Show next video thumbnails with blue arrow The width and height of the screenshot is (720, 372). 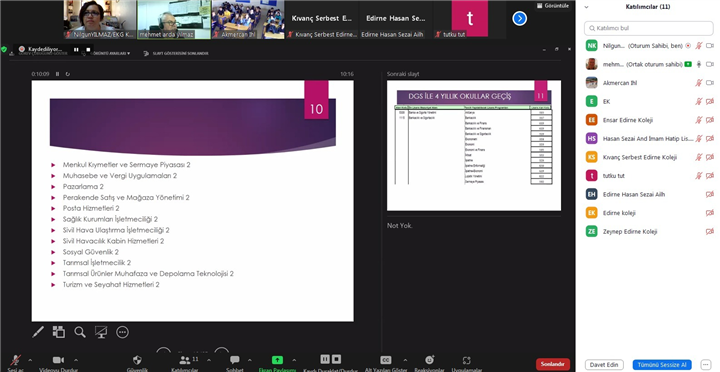click(x=519, y=18)
